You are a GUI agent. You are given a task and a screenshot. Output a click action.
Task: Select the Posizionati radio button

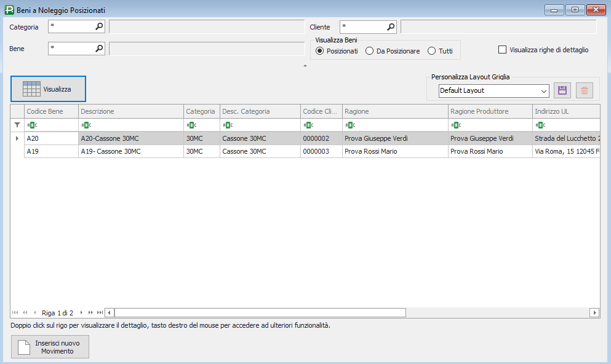[319, 51]
